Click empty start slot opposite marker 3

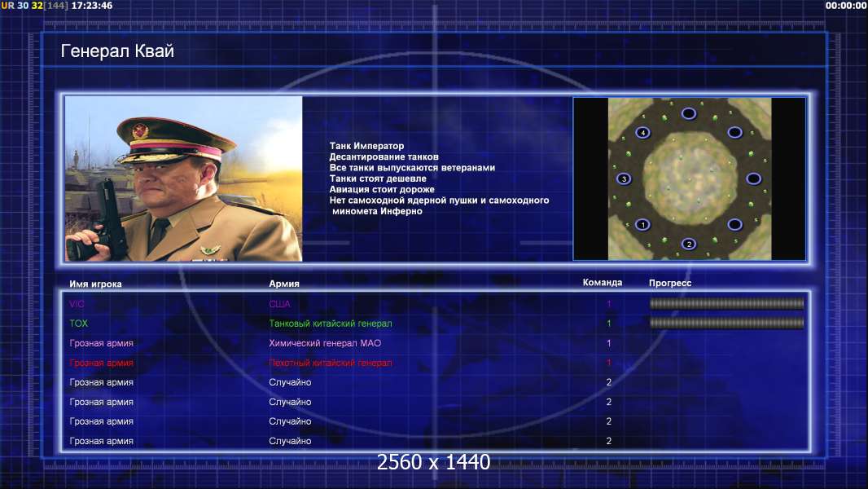coord(753,178)
